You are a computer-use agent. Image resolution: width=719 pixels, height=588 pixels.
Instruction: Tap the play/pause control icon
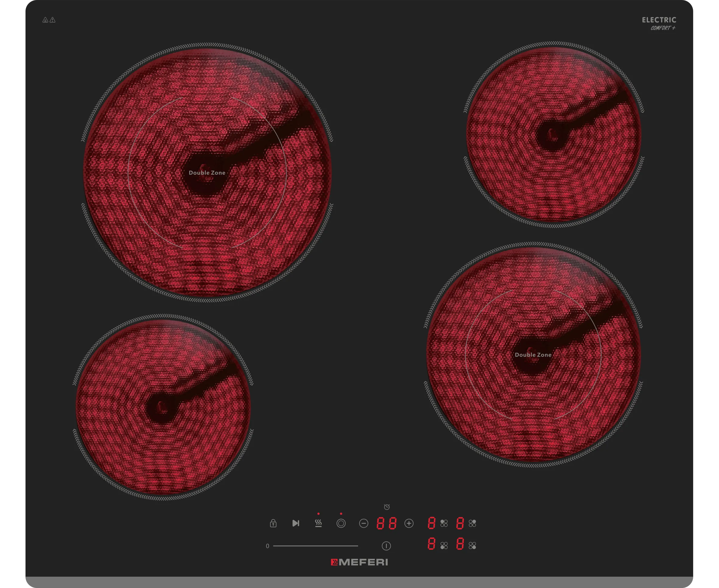click(296, 523)
